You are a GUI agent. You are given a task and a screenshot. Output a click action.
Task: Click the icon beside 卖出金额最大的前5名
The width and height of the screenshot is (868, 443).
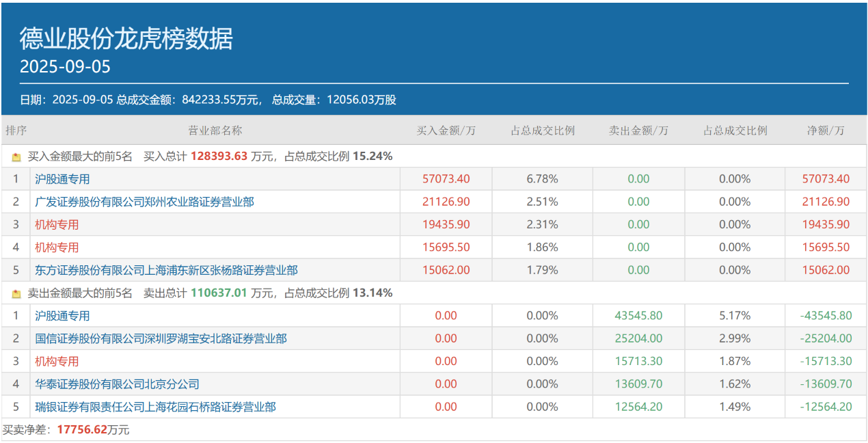16,293
